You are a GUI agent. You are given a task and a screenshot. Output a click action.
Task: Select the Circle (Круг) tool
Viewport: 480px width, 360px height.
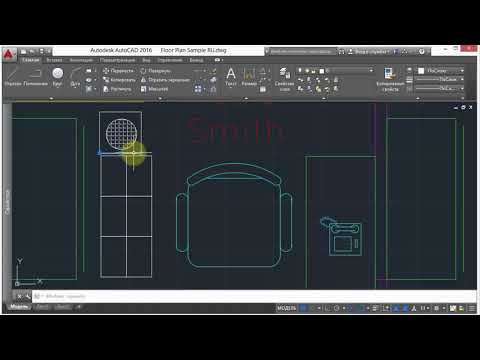pyautogui.click(x=58, y=77)
